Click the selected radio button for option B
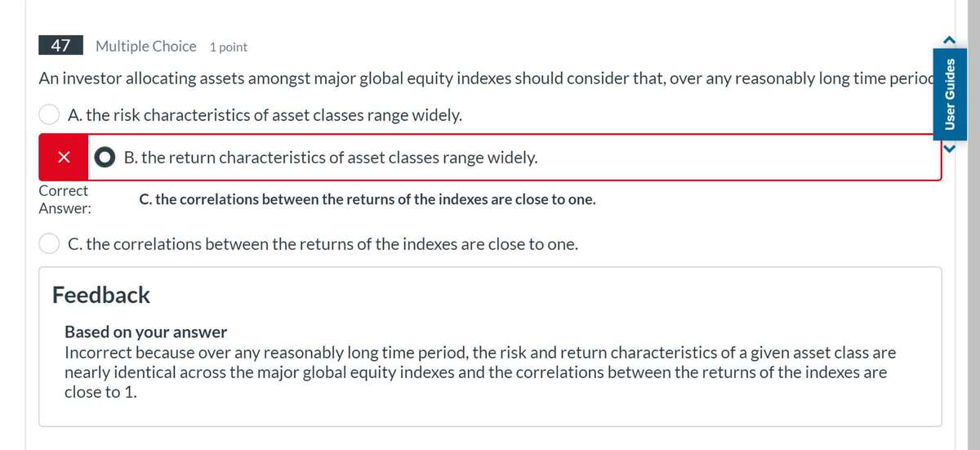980x450 pixels. coord(105,158)
